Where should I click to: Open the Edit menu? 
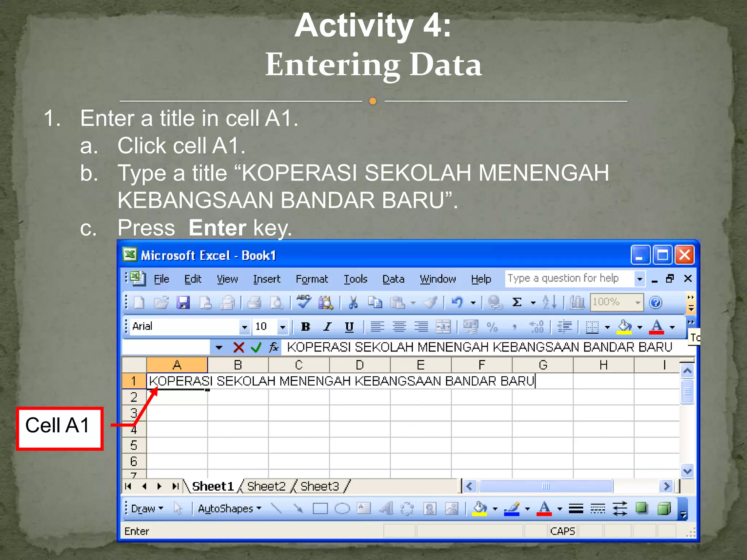click(x=193, y=279)
